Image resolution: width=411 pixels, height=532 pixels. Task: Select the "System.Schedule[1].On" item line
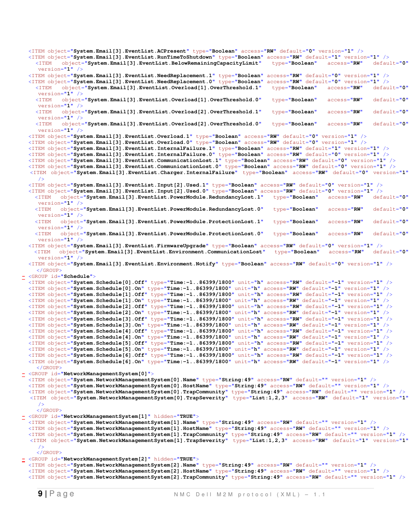point(209,300)
